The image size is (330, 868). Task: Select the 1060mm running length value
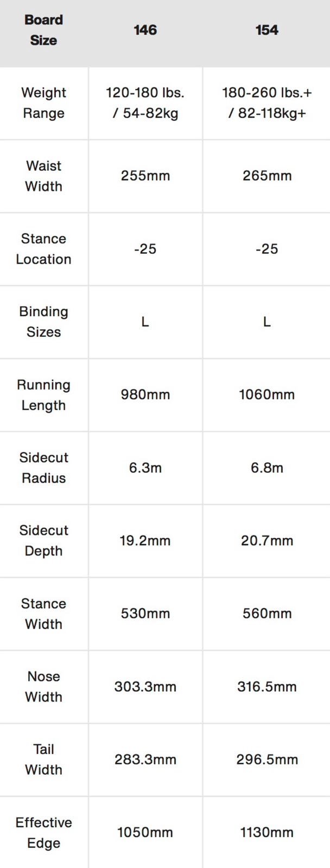tap(266, 394)
